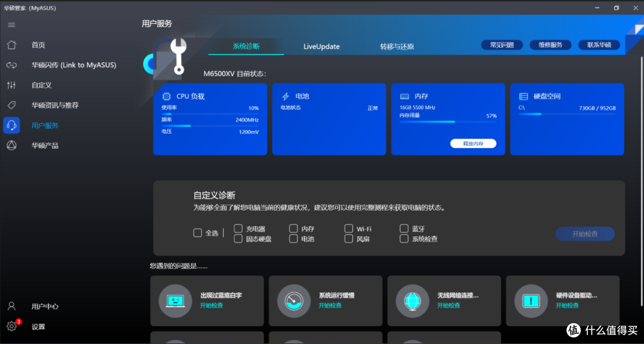Click the 730GB / 952GB value
This screenshot has height=344, width=644.
pos(597,108)
